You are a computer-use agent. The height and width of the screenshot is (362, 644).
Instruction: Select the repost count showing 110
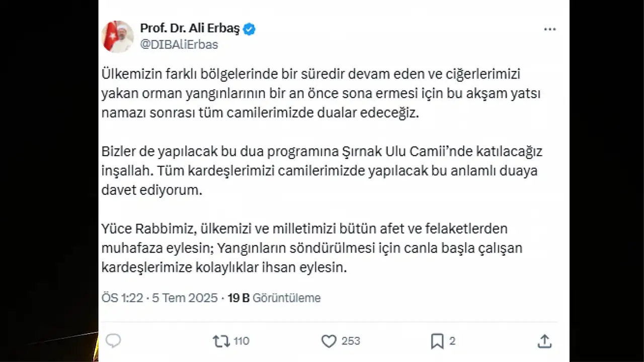click(239, 341)
